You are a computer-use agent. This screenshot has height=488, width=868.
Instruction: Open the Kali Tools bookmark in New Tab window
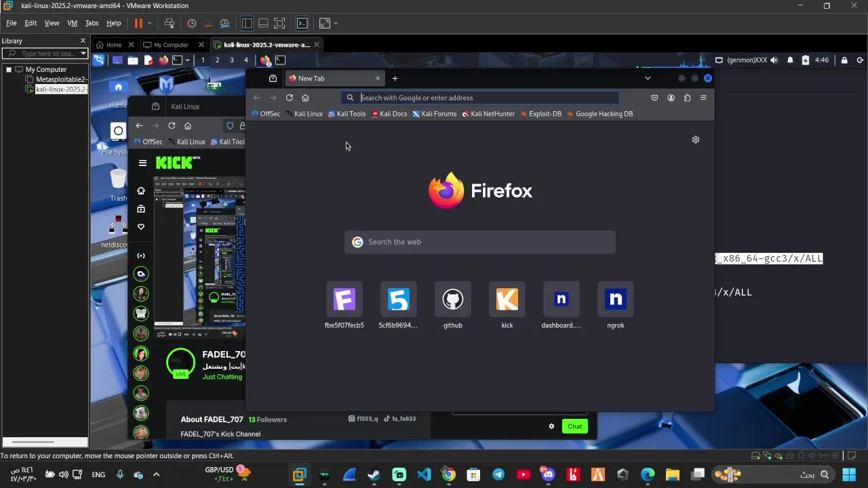pos(347,114)
